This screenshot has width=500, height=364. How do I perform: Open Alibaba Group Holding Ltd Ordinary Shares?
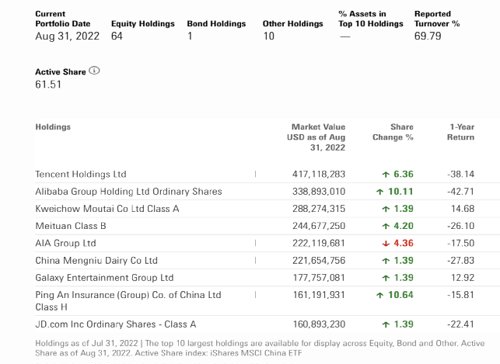[129, 192]
